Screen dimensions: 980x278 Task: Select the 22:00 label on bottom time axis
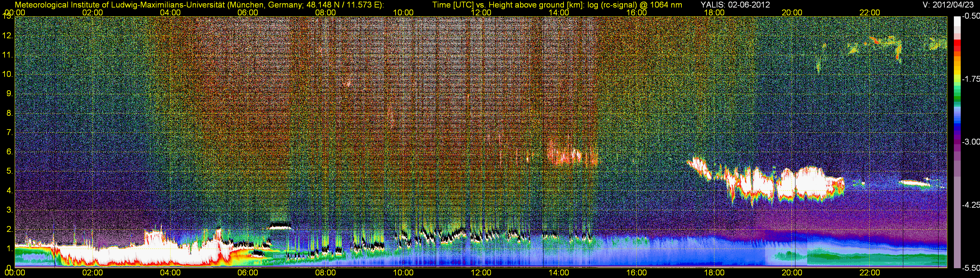(x=870, y=273)
